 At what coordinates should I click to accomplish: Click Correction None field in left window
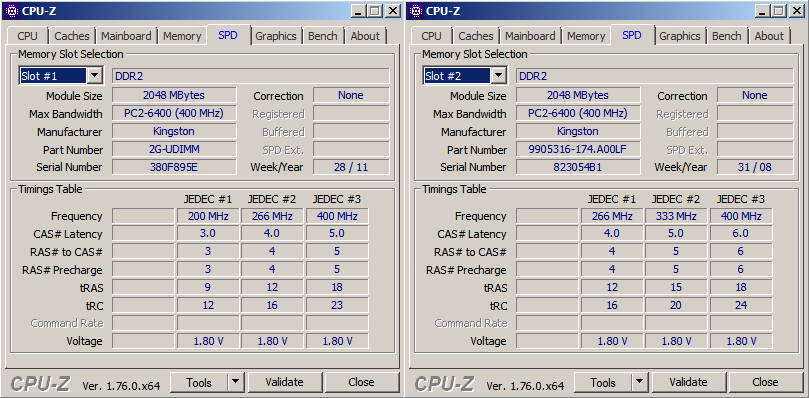351,95
